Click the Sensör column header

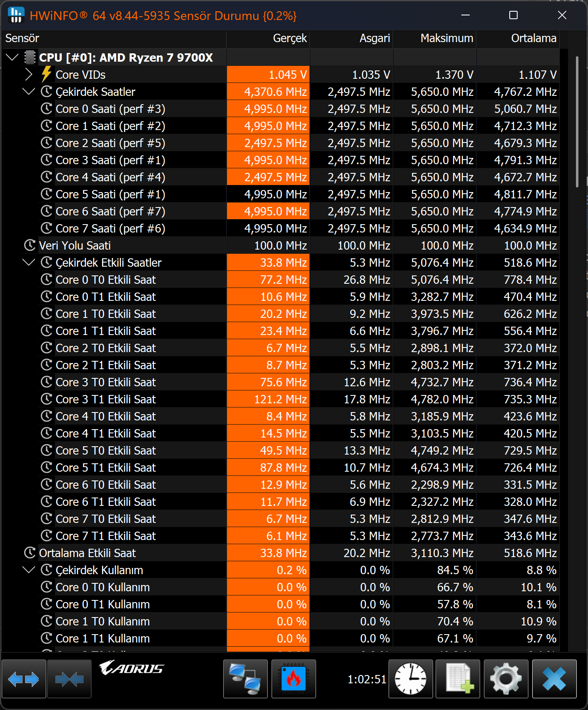pos(114,38)
